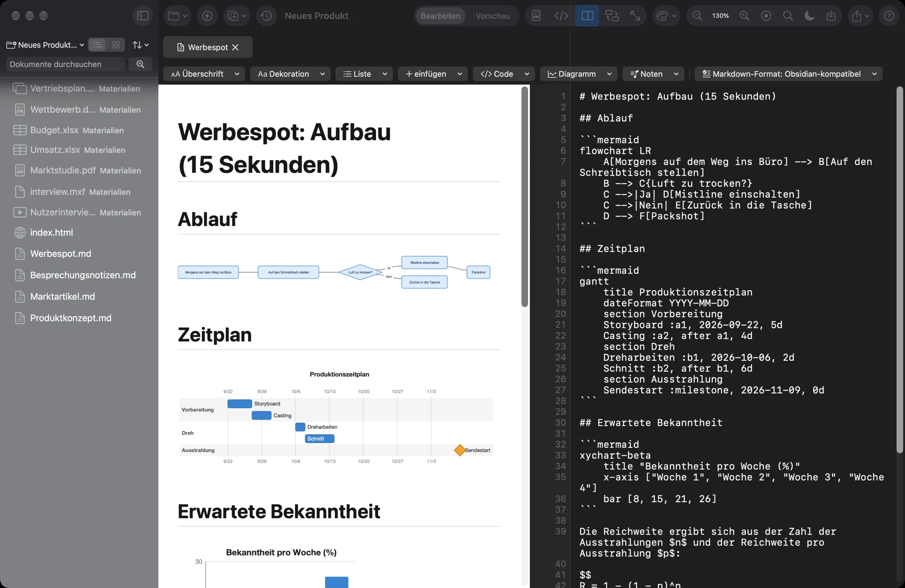Open the color palette theme menu
This screenshot has height=588, width=905.
[x=666, y=16]
